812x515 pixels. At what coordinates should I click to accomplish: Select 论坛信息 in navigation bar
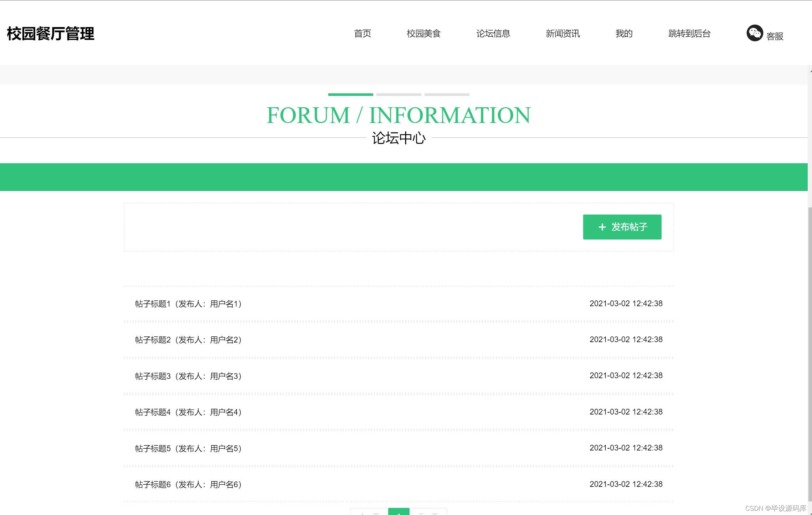[493, 34]
